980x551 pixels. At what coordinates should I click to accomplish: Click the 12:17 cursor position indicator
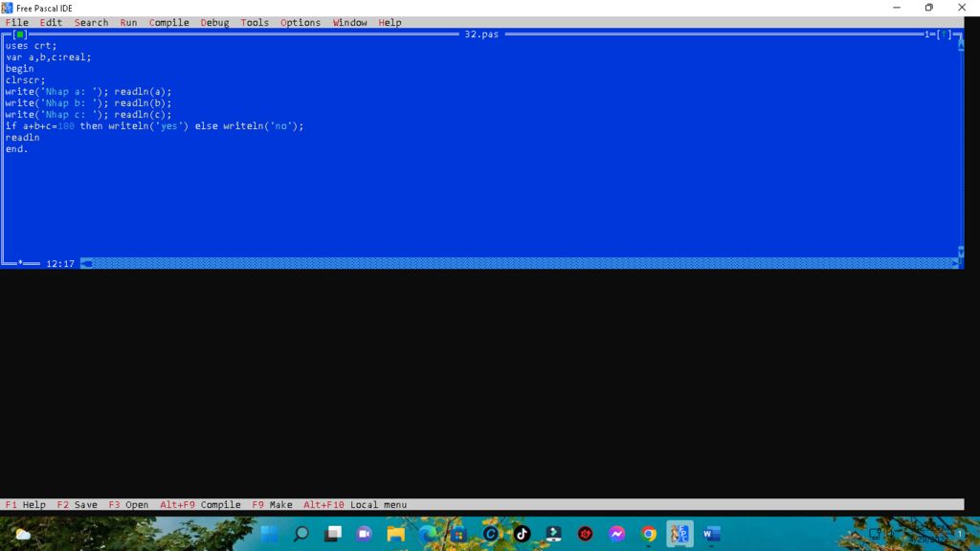60,264
